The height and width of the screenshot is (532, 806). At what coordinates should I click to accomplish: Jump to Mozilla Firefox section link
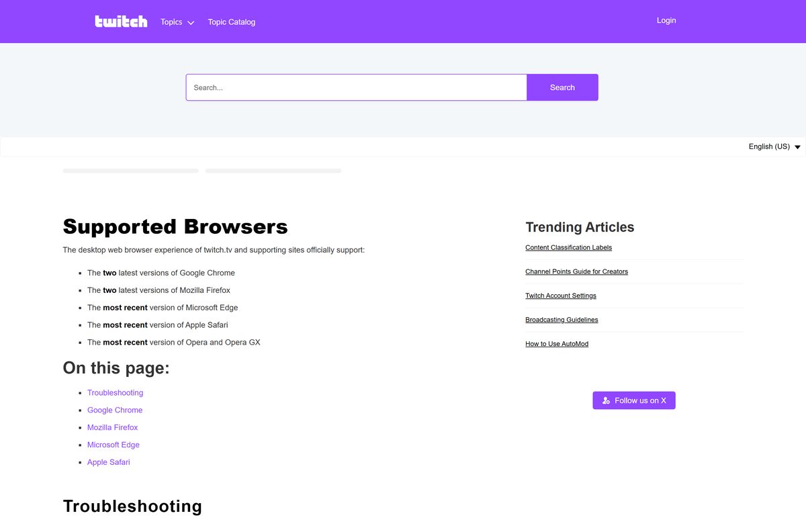pyautogui.click(x=112, y=428)
